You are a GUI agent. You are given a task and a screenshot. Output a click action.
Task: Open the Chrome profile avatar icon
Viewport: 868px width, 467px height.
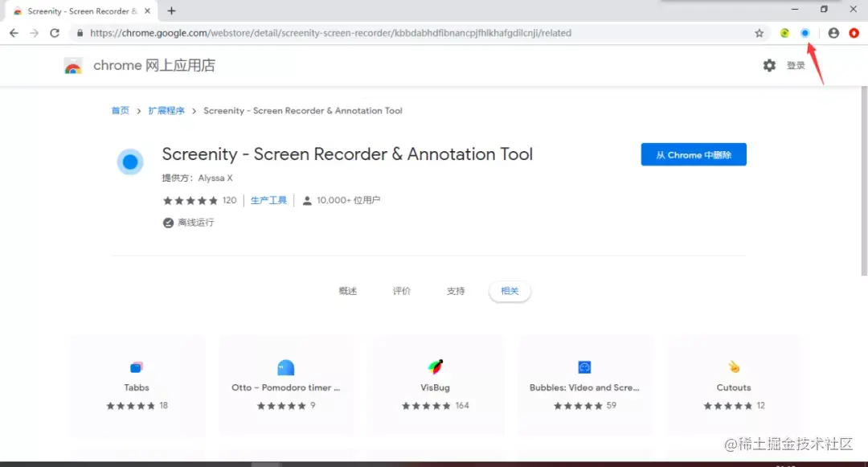pos(833,33)
